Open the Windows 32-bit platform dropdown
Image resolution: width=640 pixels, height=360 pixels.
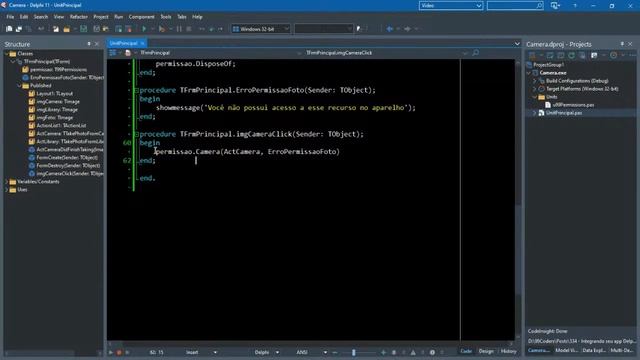click(286, 29)
